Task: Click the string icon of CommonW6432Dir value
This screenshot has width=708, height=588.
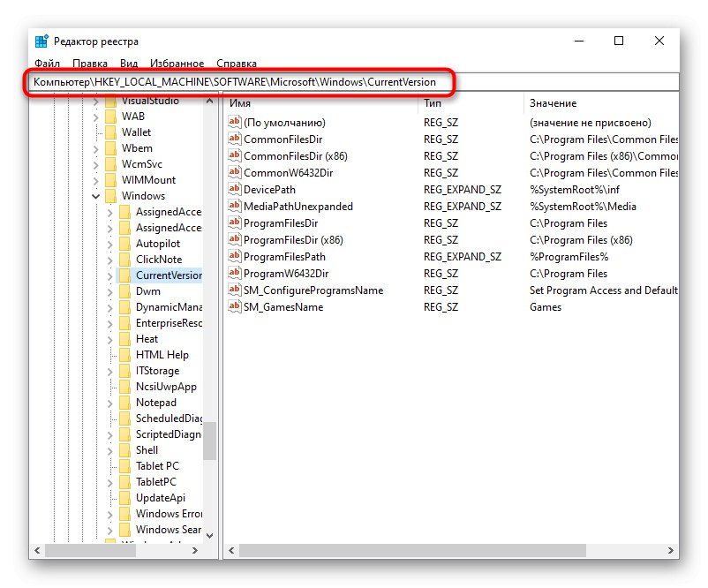Action: [234, 171]
